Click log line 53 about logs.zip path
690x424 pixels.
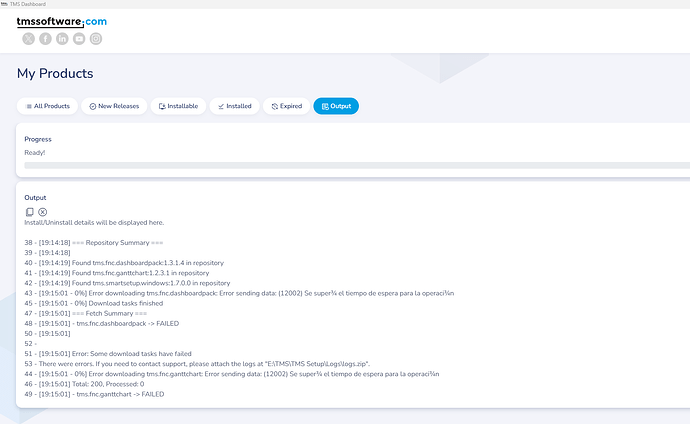197,364
